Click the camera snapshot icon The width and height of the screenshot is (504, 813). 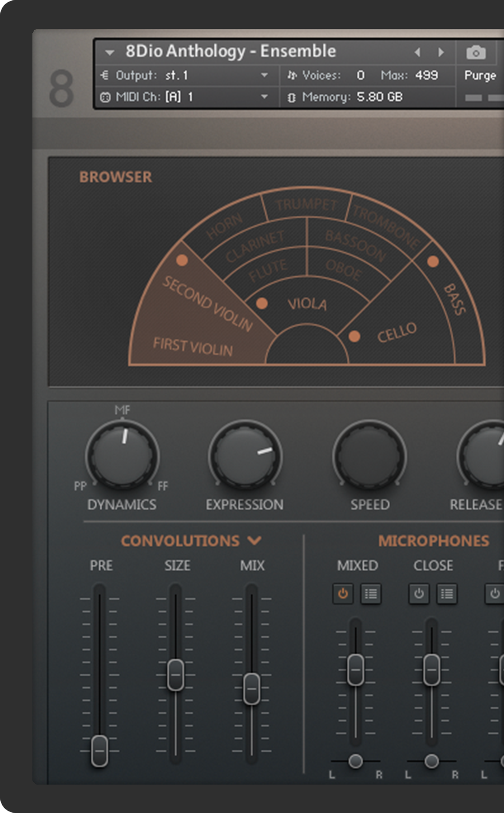coord(476,53)
